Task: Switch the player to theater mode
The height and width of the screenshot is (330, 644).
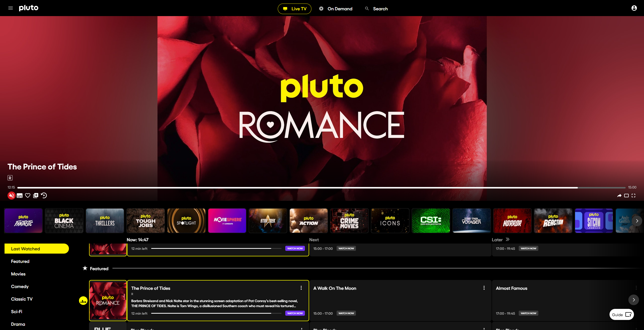Action: 626,196
